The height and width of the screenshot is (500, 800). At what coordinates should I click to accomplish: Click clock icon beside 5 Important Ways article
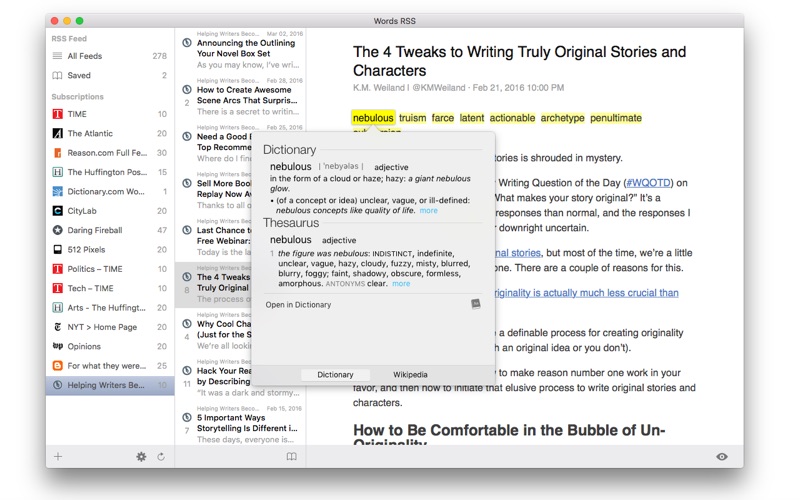187,417
